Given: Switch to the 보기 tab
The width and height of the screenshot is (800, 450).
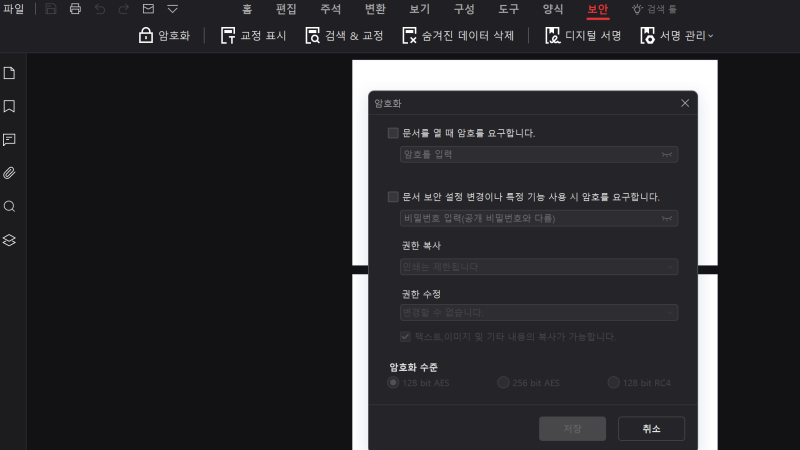Looking at the screenshot, I should (x=419, y=9).
